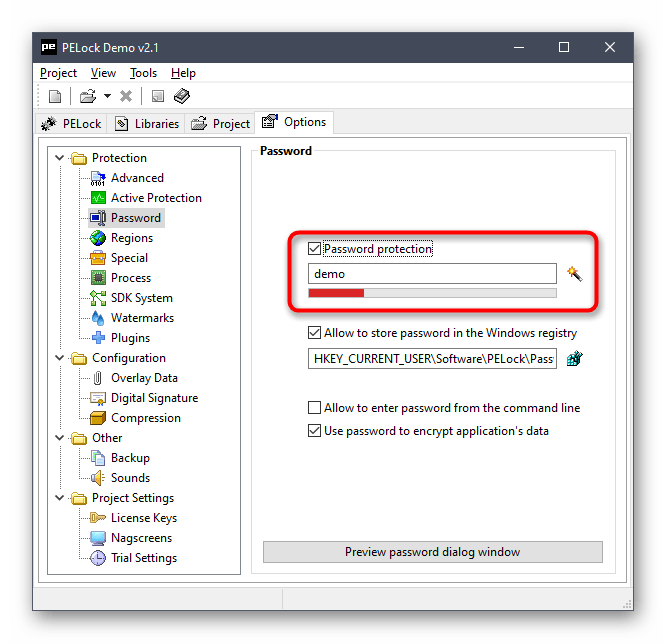
Task: Select Active Protection in the tree
Action: (x=156, y=198)
